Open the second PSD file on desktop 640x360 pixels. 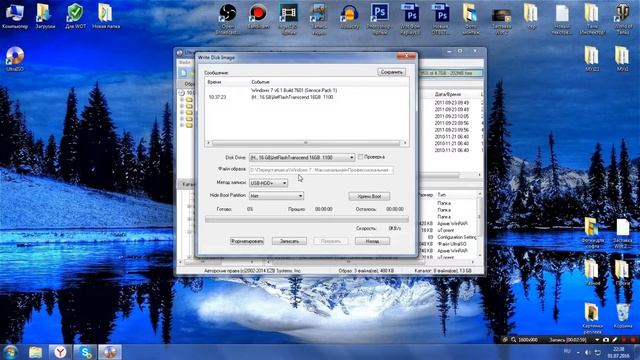(441, 18)
